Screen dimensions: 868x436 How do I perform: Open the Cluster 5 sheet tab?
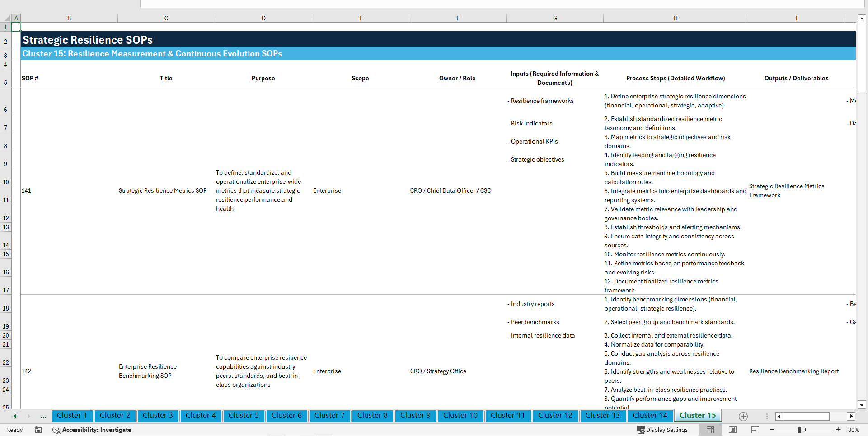244,416
